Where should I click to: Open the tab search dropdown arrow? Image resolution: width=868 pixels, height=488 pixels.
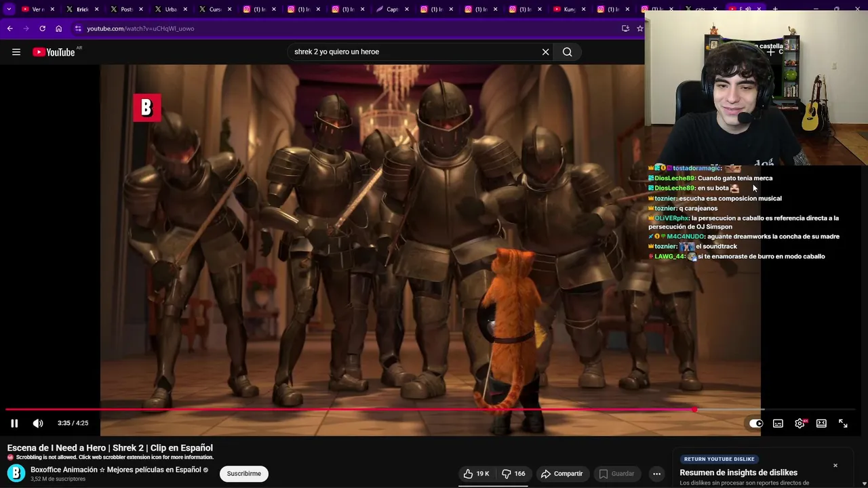9,9
